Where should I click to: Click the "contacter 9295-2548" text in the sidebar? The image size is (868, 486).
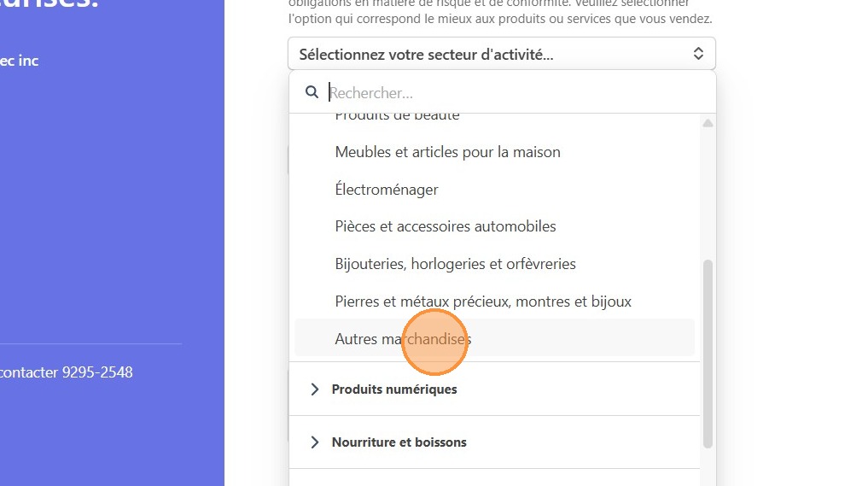(67, 372)
